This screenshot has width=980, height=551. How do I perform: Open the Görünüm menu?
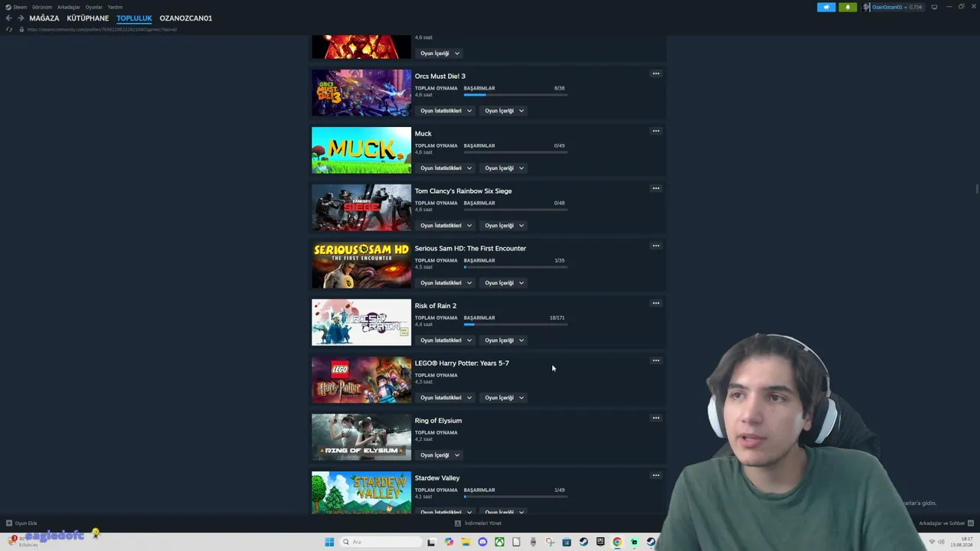click(x=42, y=7)
